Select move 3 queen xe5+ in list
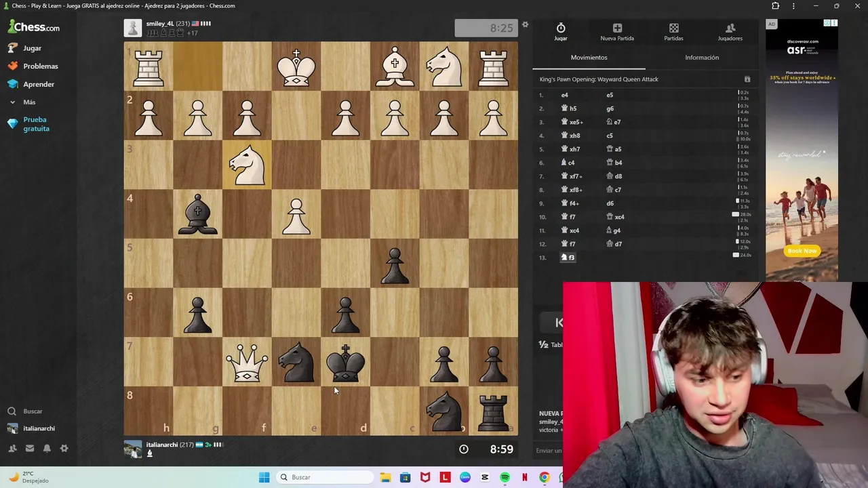 (x=572, y=122)
